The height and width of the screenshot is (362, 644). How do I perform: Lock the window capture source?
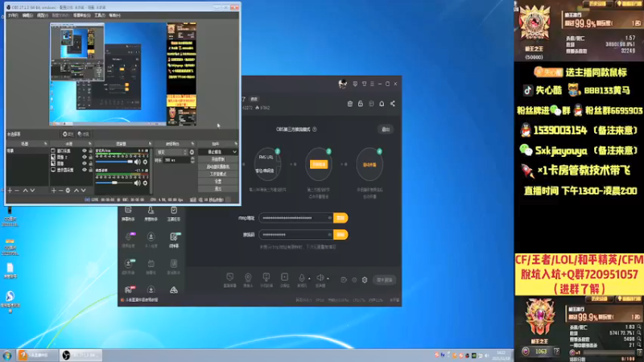click(x=90, y=151)
